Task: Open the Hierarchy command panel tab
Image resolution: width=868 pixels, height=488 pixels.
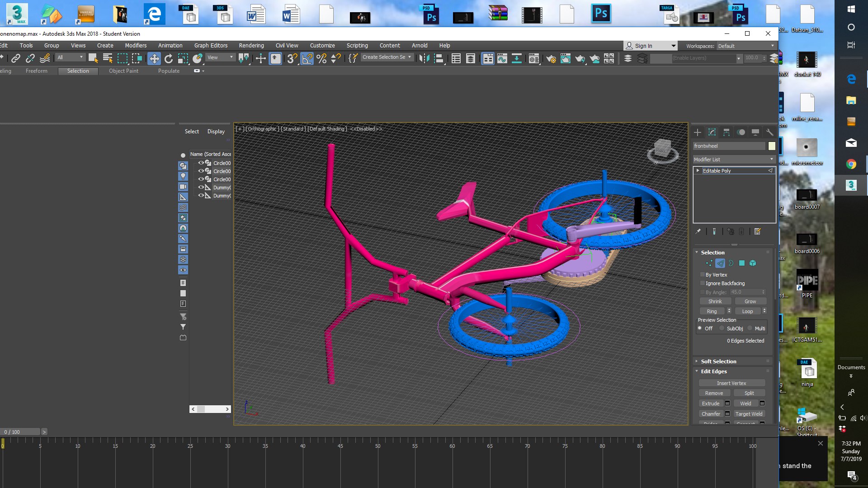Action: (726, 132)
